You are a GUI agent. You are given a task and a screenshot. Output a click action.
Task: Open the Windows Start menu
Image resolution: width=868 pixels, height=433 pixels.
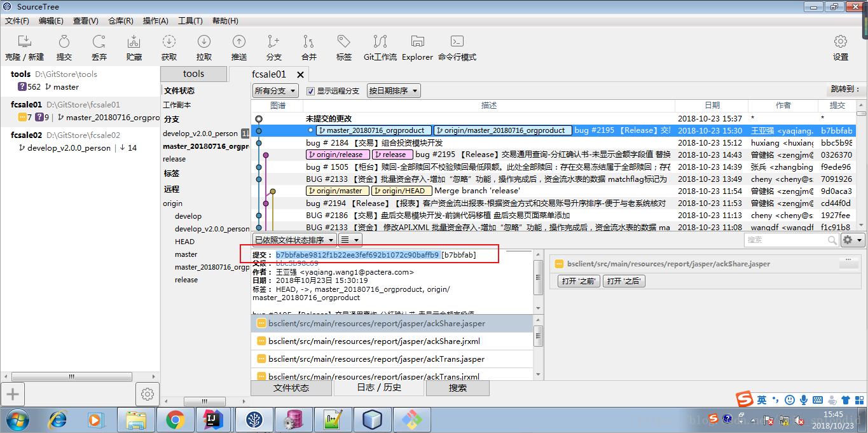[18, 420]
